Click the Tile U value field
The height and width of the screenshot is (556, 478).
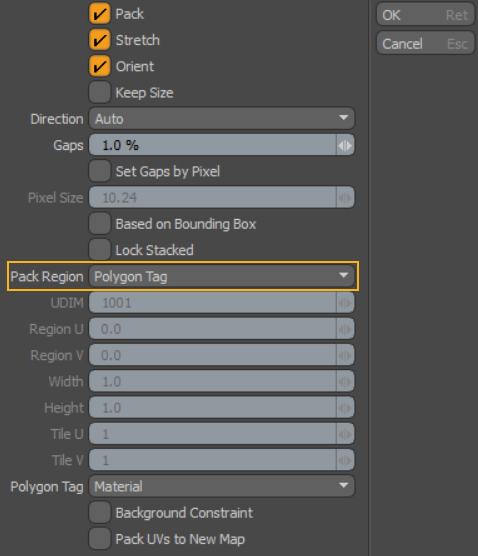tap(212, 434)
